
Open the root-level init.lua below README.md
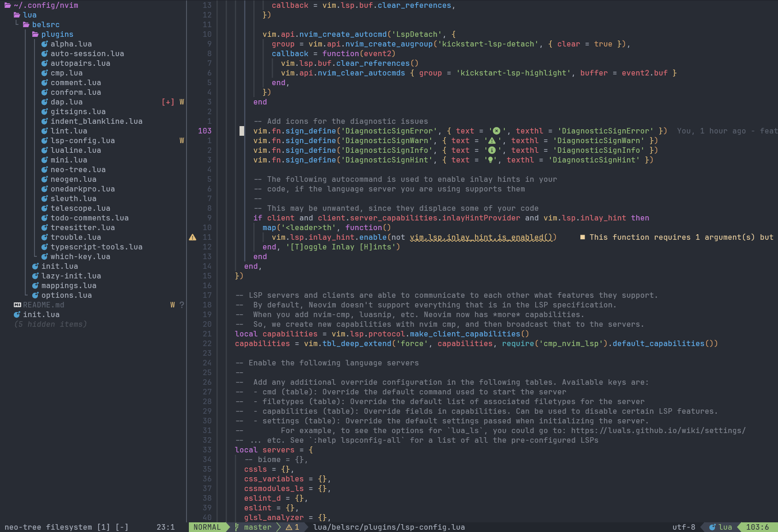(x=41, y=315)
